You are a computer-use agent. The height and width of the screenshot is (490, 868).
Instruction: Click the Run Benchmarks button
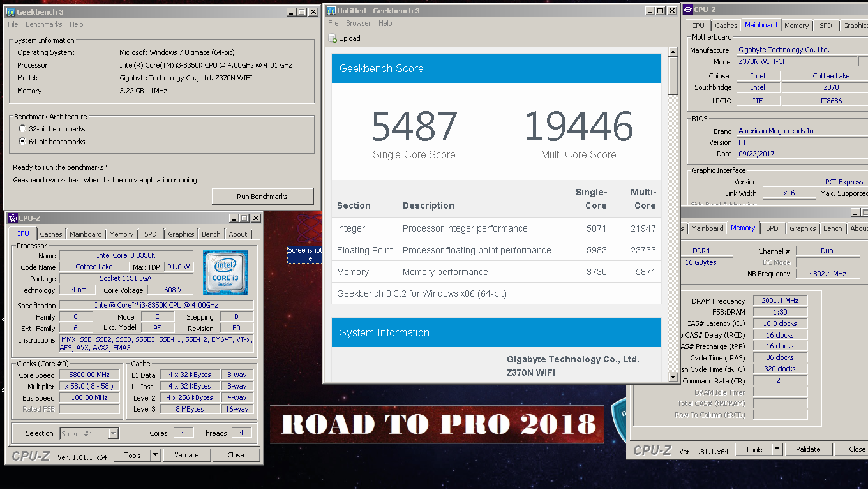coord(262,197)
